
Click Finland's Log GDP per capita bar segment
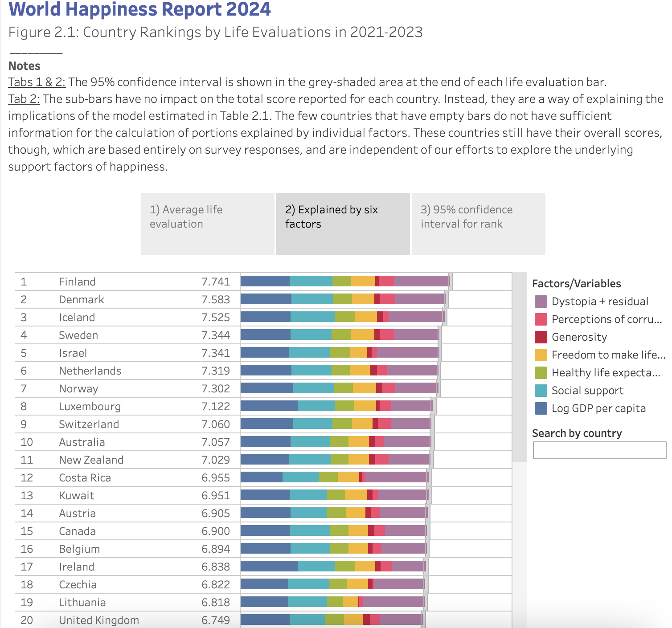point(265,281)
